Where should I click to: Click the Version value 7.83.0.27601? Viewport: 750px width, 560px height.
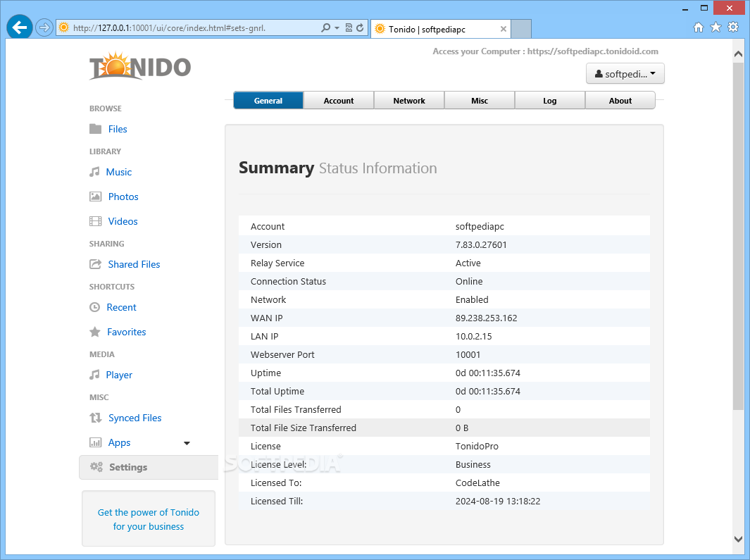[481, 244]
